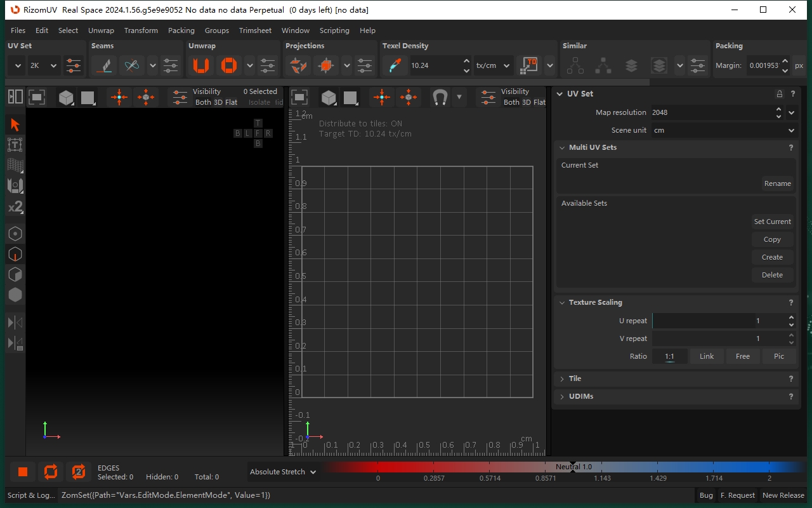Toggle the dual viewport layout icon
The width and height of the screenshot is (812, 508).
pyautogui.click(x=15, y=97)
